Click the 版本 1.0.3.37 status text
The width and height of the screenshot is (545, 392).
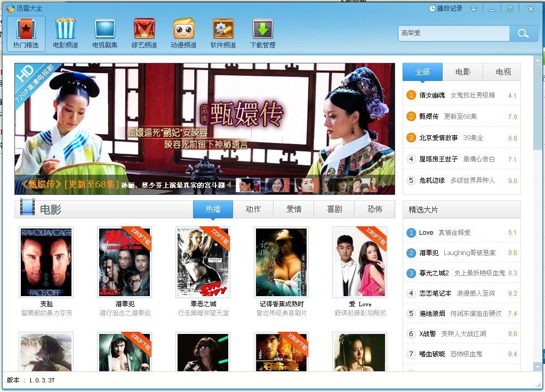click(x=30, y=380)
